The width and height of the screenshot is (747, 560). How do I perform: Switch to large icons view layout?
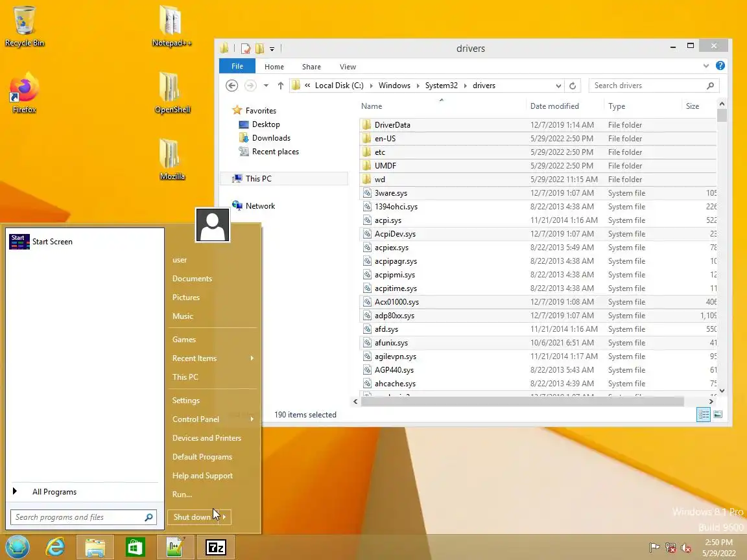718,414
